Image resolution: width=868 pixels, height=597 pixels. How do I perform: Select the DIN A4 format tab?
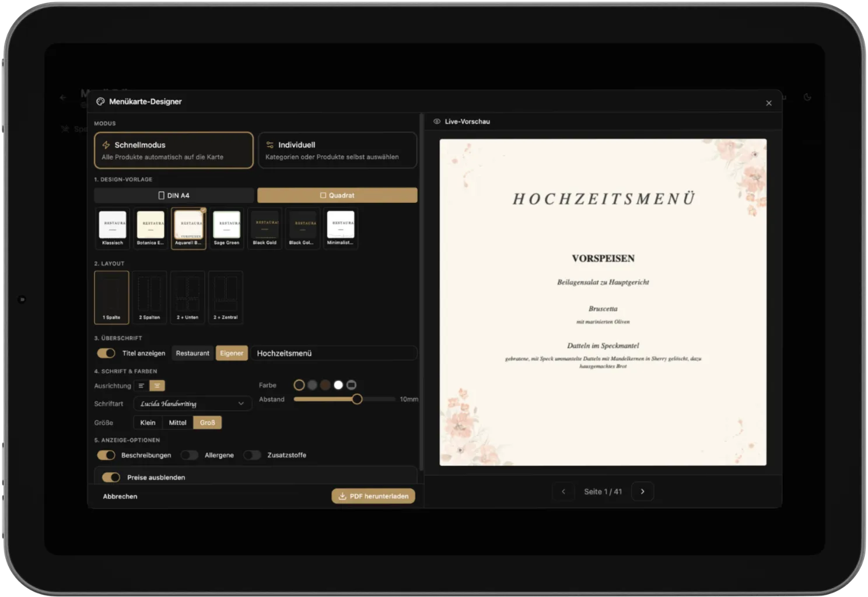[174, 195]
